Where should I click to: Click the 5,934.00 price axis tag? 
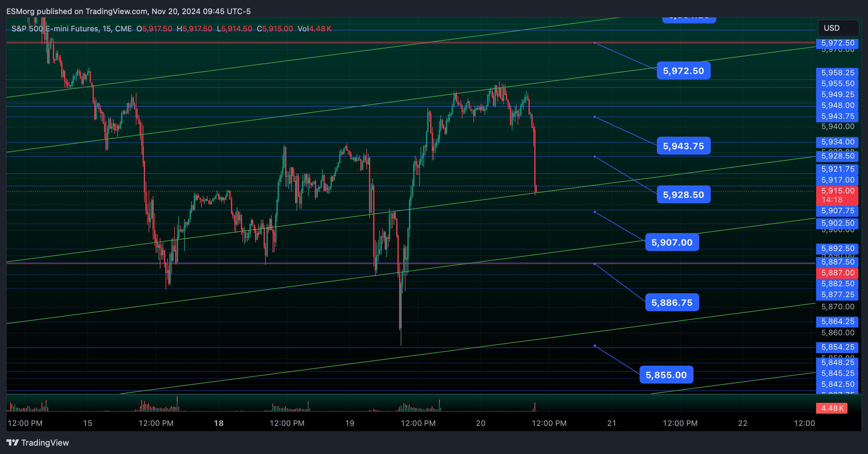837,142
